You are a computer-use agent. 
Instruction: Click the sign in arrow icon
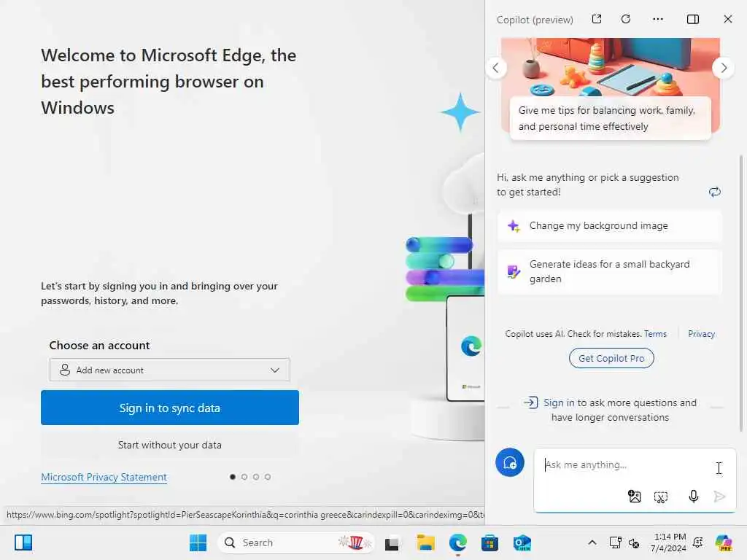point(530,402)
